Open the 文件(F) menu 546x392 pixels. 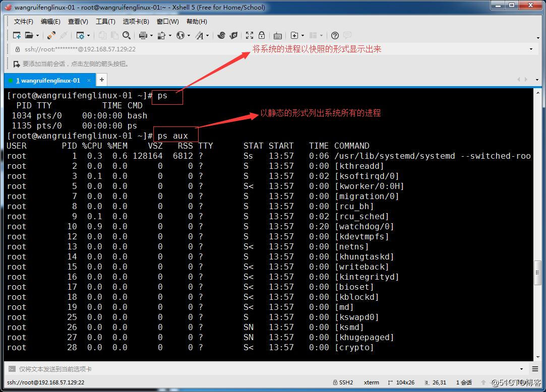tap(23, 22)
